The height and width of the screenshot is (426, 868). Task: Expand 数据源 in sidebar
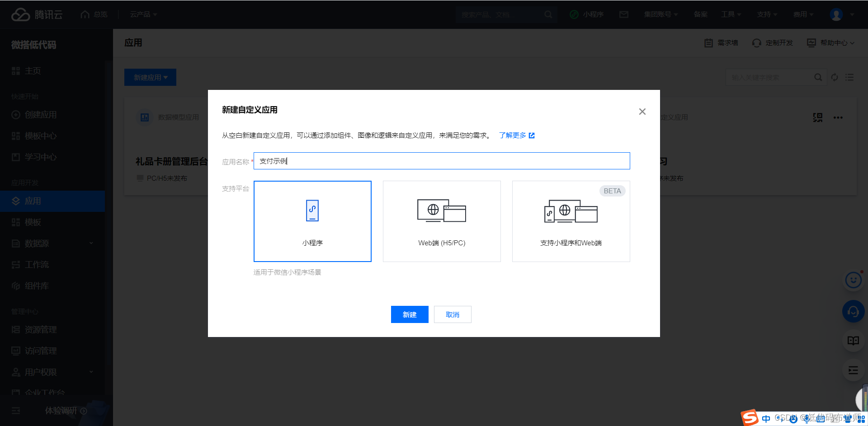click(52, 243)
